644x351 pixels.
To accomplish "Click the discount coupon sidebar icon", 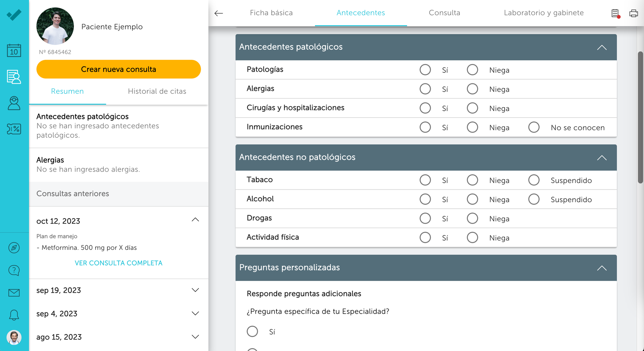I will tap(14, 129).
